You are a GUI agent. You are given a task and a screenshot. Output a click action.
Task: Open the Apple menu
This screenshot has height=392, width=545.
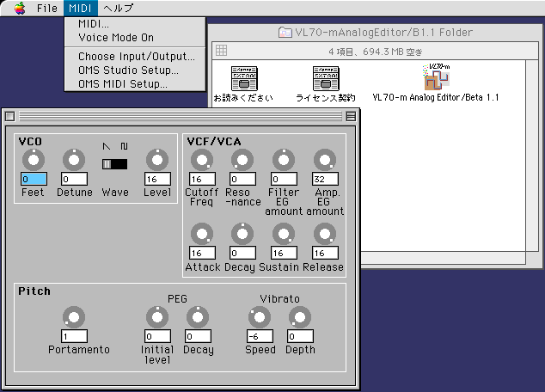click(20, 8)
